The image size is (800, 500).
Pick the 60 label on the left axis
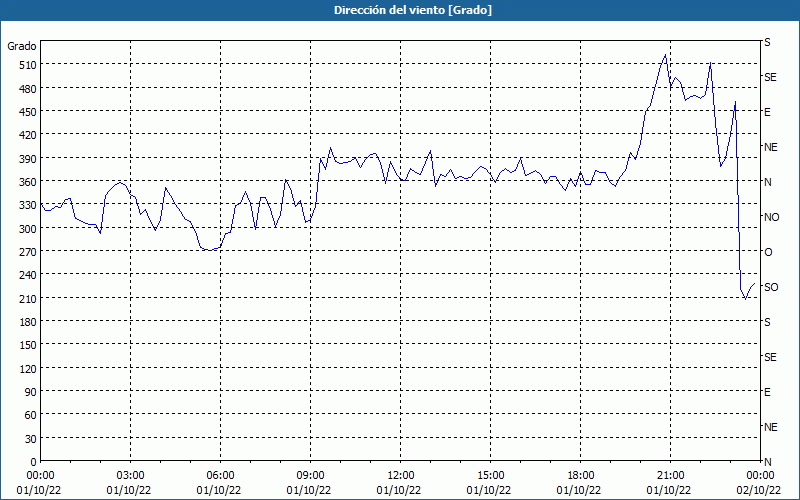coord(31,415)
